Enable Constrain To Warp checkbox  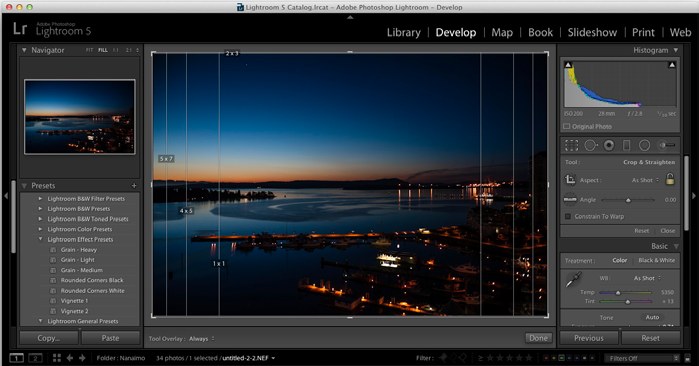[567, 216]
